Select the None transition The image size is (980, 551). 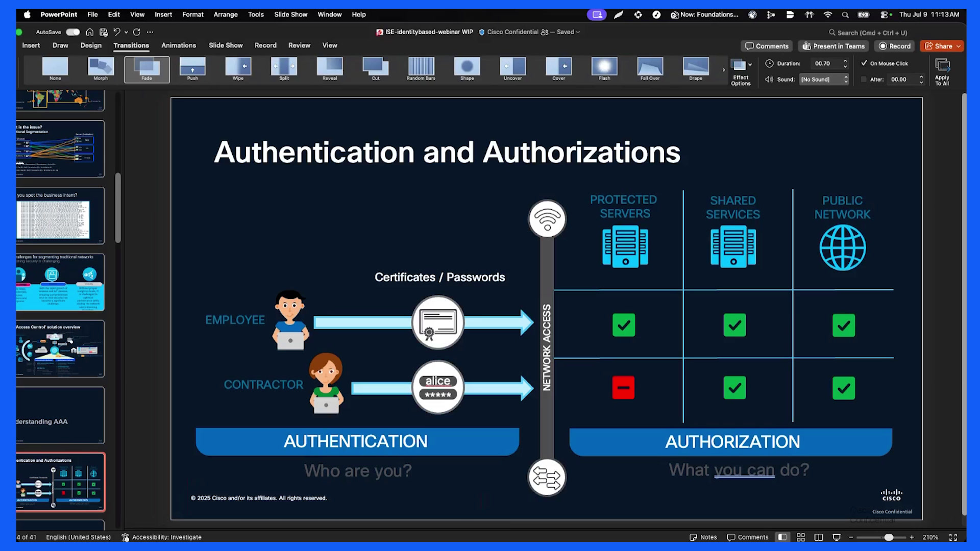(x=55, y=69)
